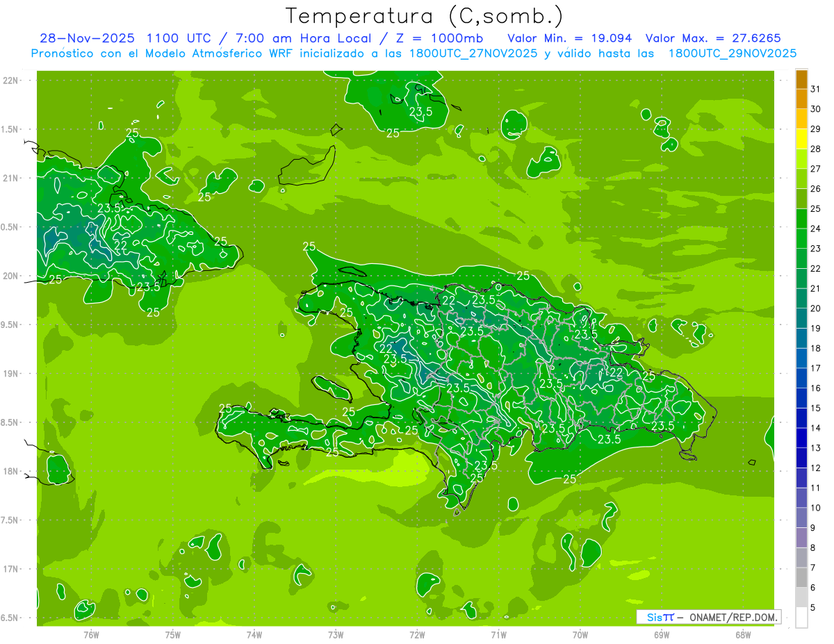Screen dimensions: 834x644
Task: Click the legend label '28'
Action: (x=816, y=149)
